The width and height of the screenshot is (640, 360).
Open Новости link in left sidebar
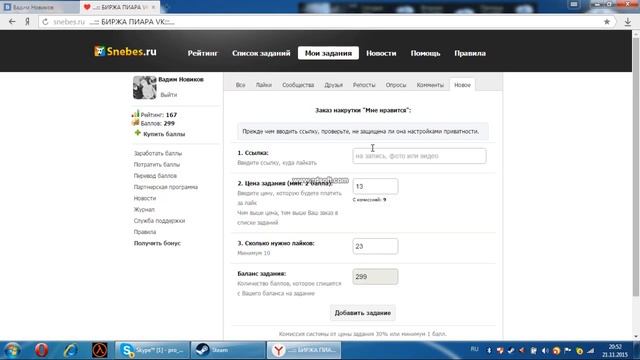coord(145,198)
